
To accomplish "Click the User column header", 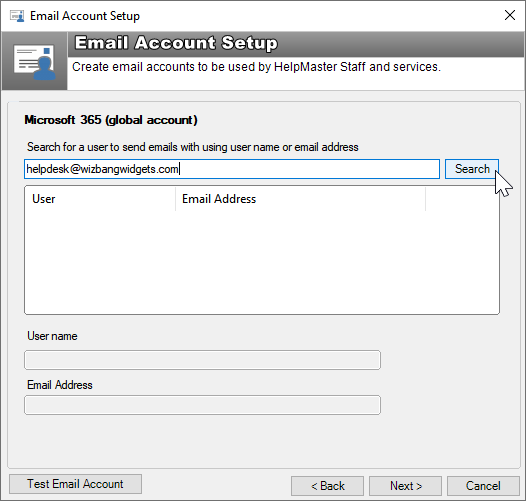I will click(100, 199).
